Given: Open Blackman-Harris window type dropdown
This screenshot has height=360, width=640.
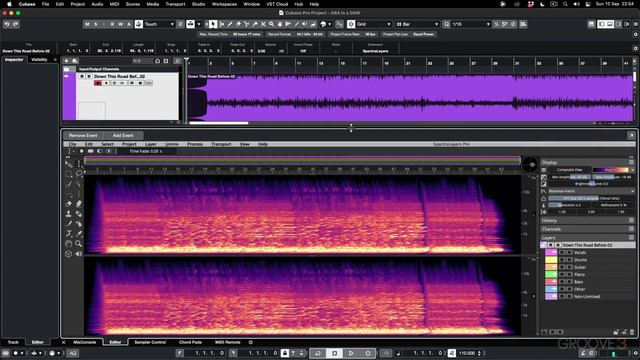Looking at the screenshot, I should (x=591, y=191).
